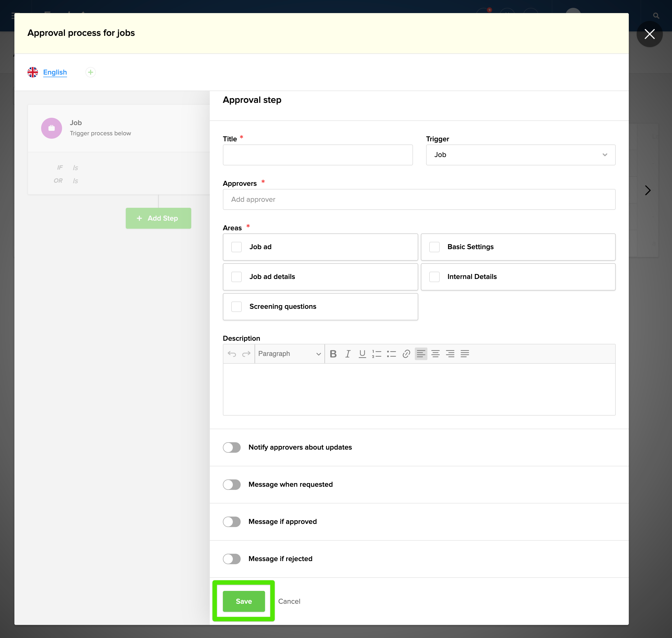Expand the Paragraph style dropdown

[289, 354]
